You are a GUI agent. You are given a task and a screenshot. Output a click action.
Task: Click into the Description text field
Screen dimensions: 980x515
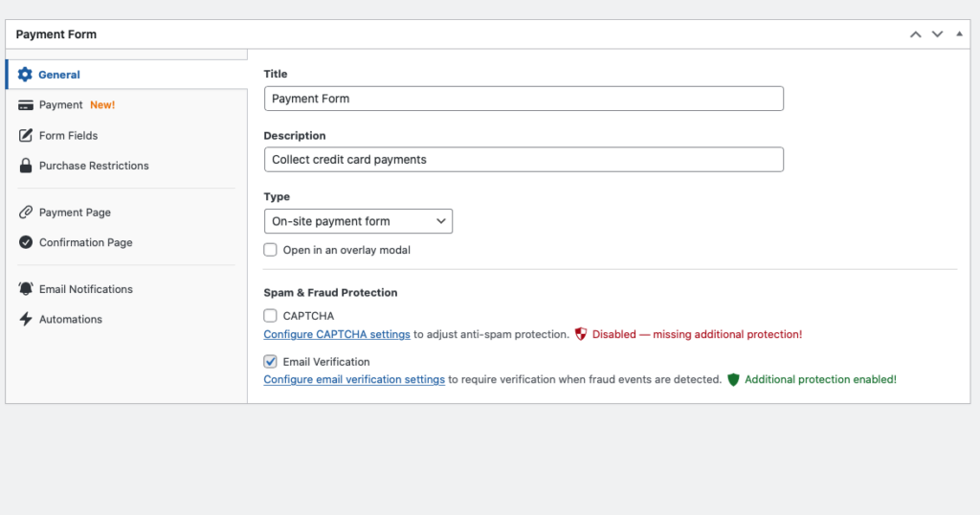[523, 160]
